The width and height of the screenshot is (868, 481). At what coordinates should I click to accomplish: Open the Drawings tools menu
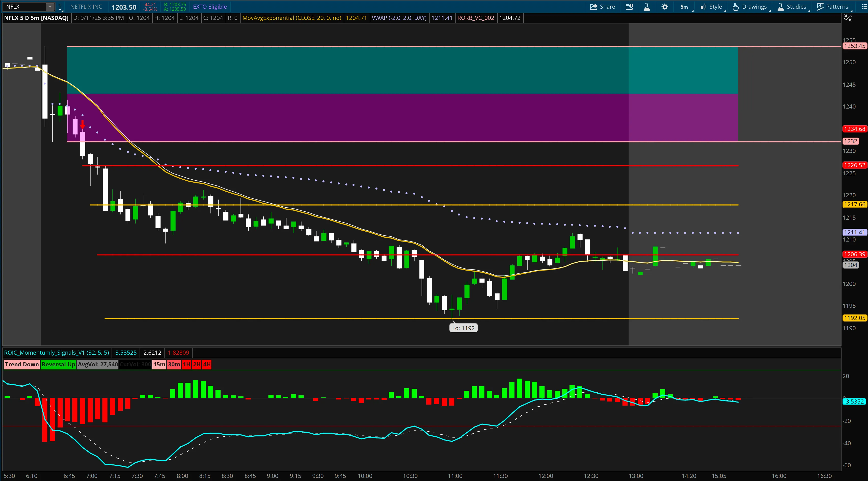point(750,7)
